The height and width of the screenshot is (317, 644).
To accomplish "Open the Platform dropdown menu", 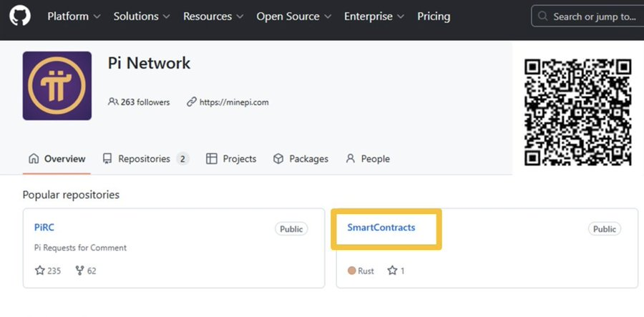I will click(74, 16).
